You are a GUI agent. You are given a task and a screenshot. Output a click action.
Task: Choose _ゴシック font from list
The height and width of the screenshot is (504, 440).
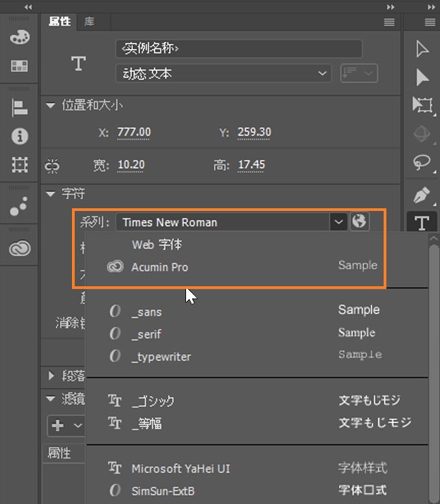pyautogui.click(x=257, y=401)
